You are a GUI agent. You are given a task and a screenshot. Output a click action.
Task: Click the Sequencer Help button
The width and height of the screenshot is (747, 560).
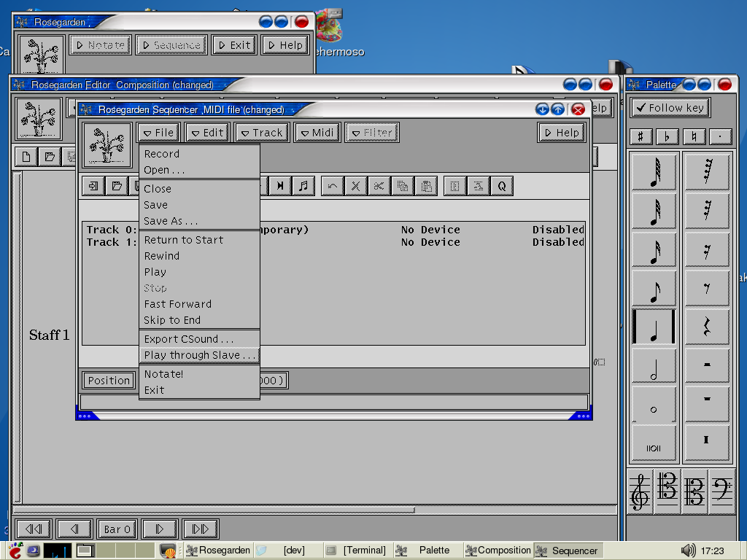pyautogui.click(x=561, y=133)
